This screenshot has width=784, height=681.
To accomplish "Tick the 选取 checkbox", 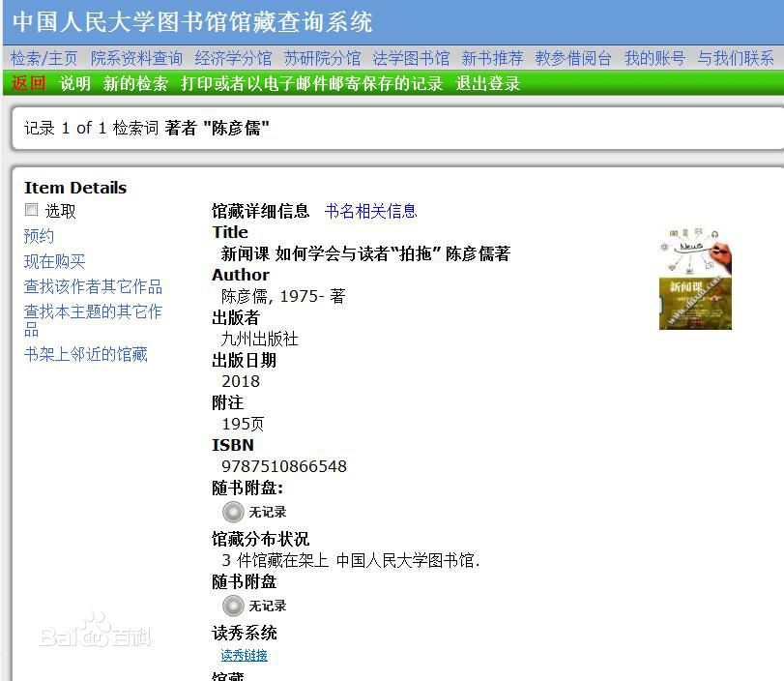I will pos(32,209).
